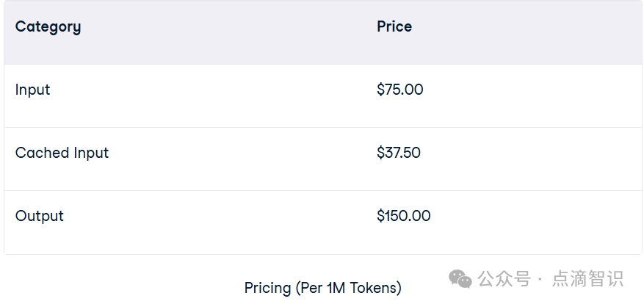Screen dimensions: 644x304
Task: Click the word Tokens in caption
Action: (x=374, y=288)
